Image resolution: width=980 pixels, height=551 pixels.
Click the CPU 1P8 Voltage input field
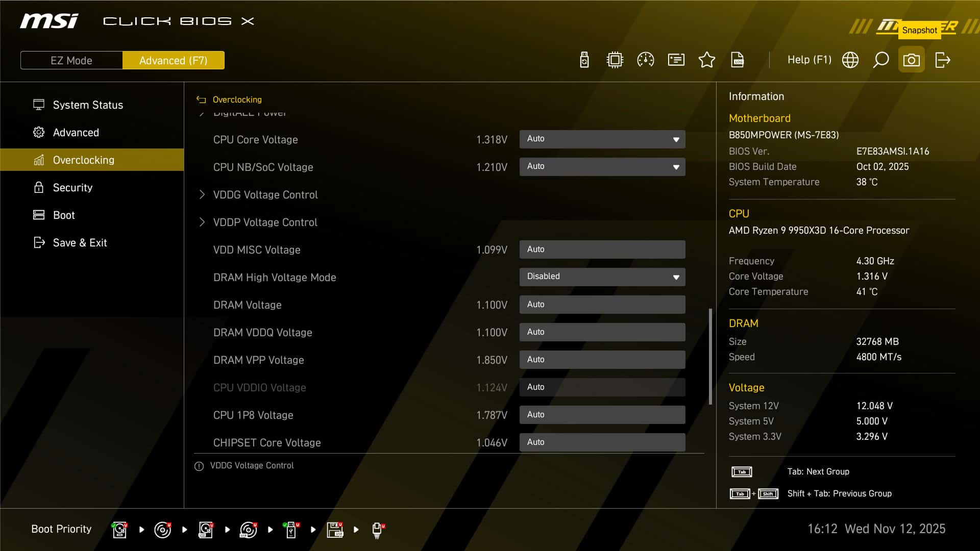602,415
